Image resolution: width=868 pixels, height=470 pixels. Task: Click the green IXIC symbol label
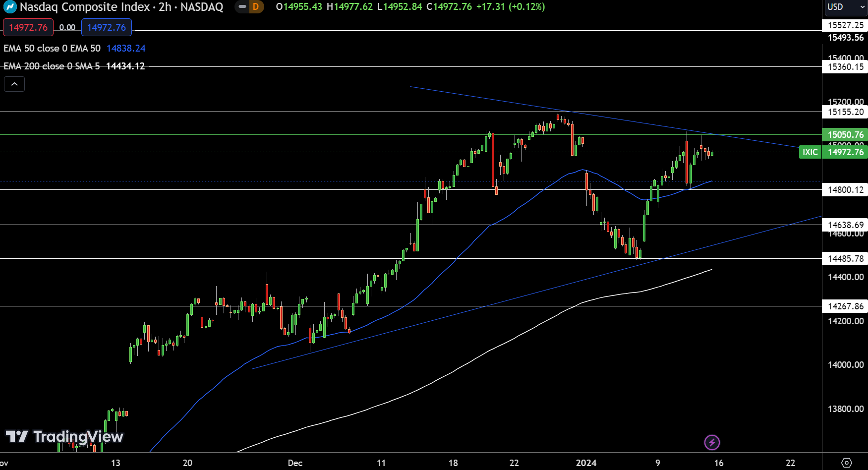[x=810, y=152]
